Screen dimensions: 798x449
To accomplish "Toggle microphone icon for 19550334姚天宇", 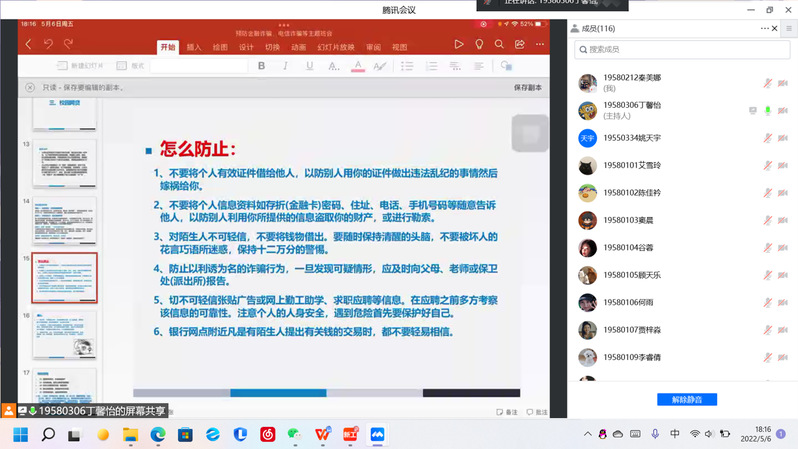I will (x=767, y=138).
